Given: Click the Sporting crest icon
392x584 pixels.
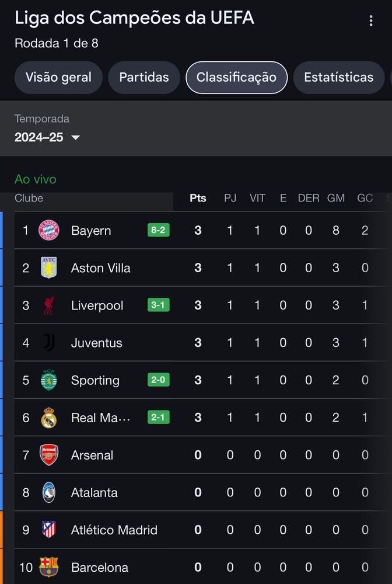Looking at the screenshot, I should click(48, 380).
